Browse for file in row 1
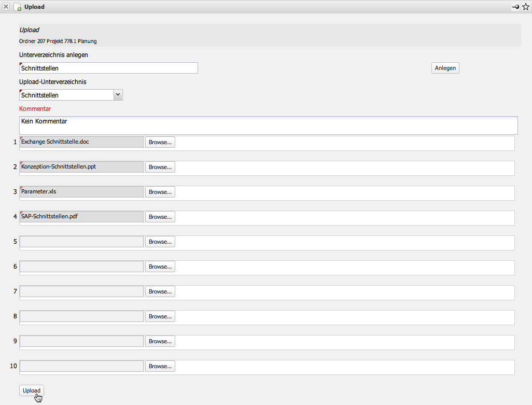 click(160, 142)
